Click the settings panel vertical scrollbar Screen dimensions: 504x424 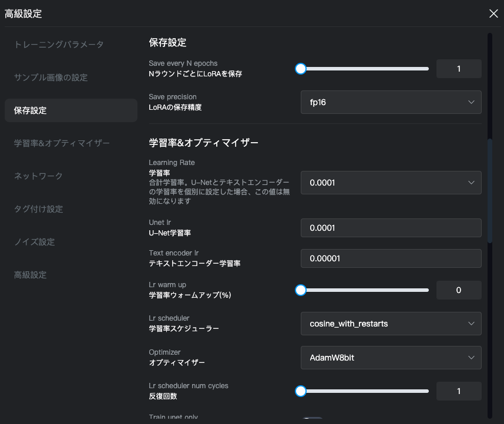pyautogui.click(x=490, y=191)
